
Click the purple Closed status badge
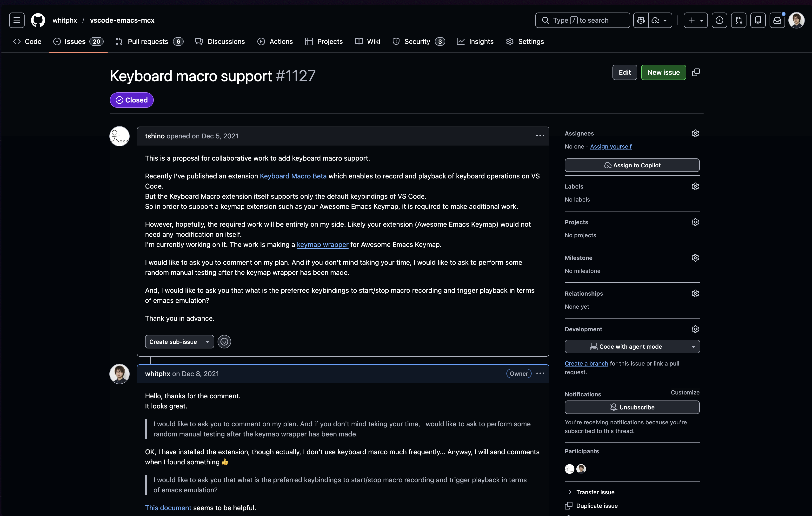132,100
